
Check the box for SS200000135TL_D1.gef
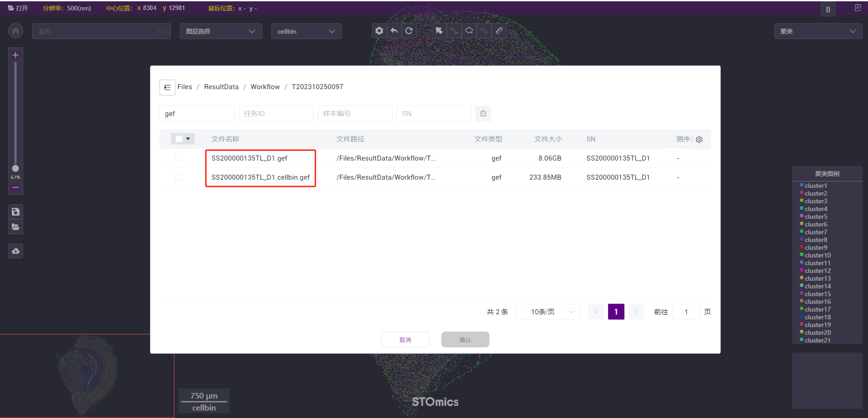(x=179, y=158)
